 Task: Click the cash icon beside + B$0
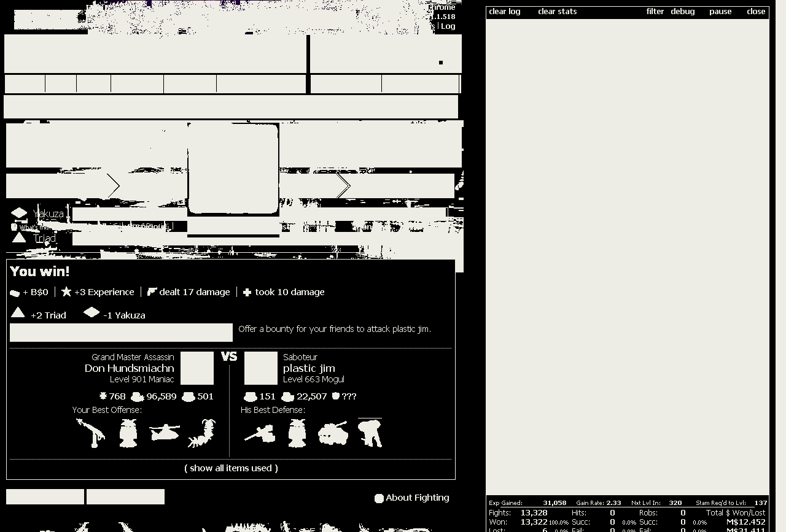click(15, 293)
